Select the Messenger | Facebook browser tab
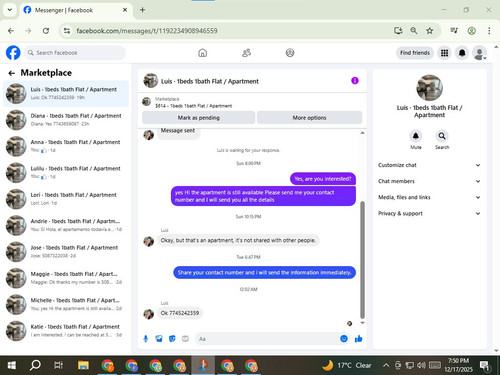The height and width of the screenshot is (375, 500). click(x=75, y=10)
